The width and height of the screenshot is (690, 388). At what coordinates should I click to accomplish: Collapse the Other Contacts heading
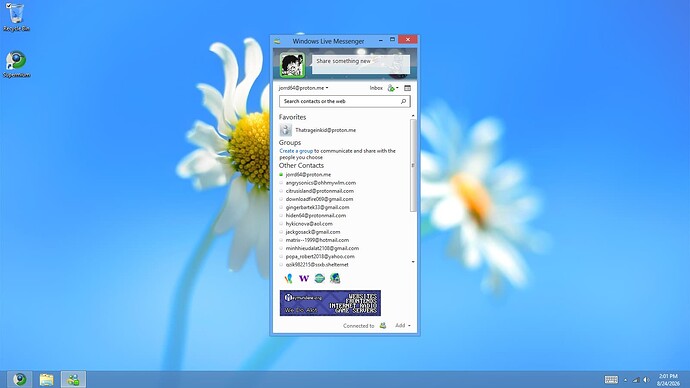(x=301, y=165)
